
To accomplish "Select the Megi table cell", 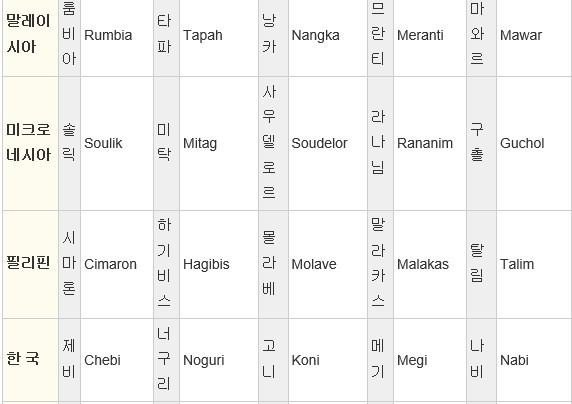I will 430,360.
